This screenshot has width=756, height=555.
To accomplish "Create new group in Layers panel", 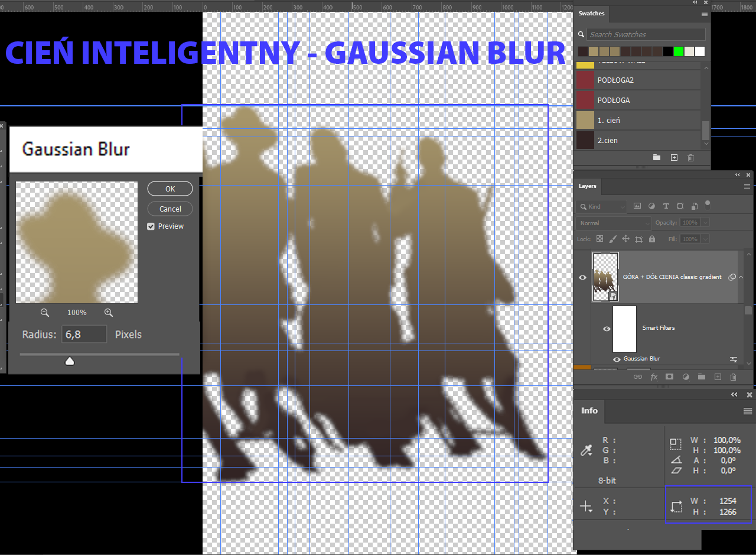I will [702, 377].
